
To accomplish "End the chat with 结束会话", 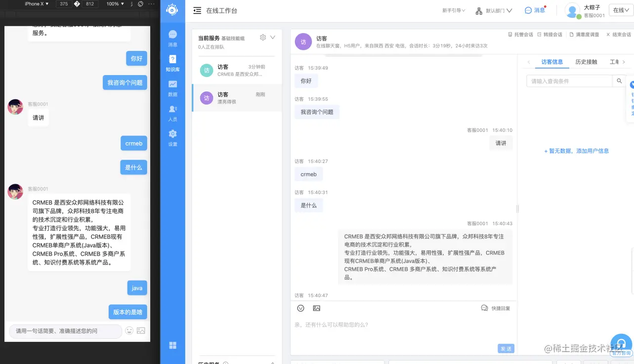I will 618,35.
